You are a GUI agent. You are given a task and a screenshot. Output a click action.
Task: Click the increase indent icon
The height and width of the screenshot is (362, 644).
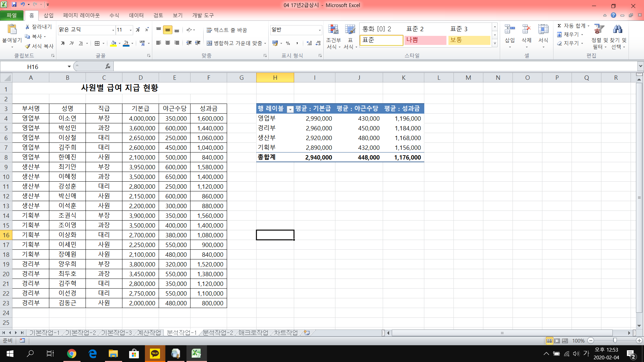point(198,43)
